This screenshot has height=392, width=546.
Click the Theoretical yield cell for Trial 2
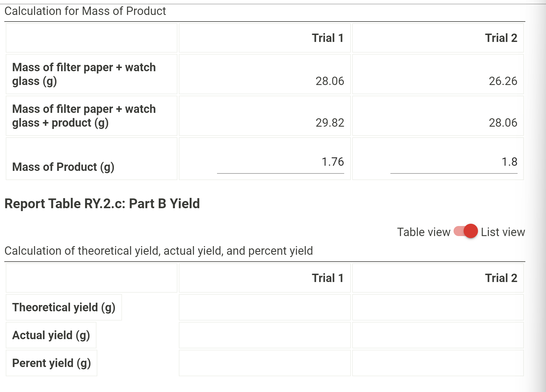[x=437, y=307]
